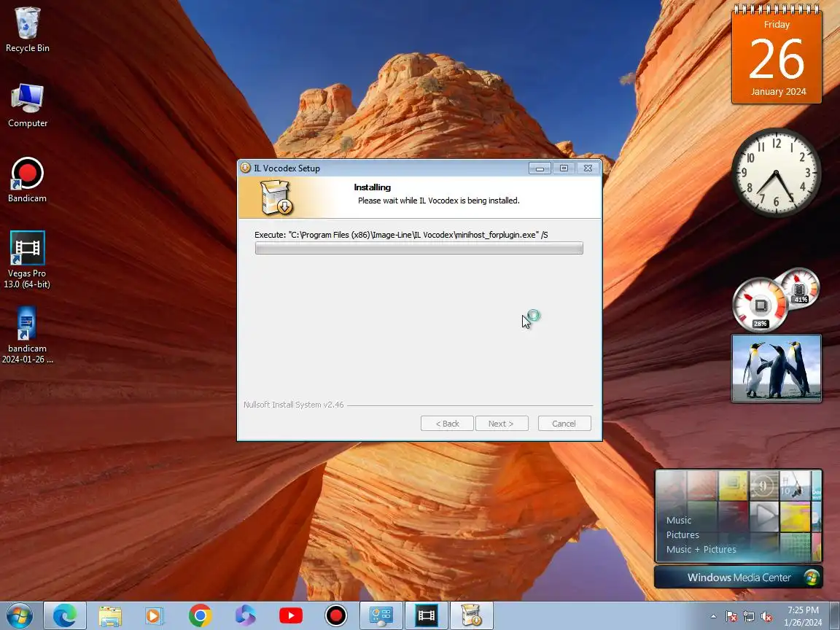Click the Show desktop strip at taskbar end

tap(835, 615)
